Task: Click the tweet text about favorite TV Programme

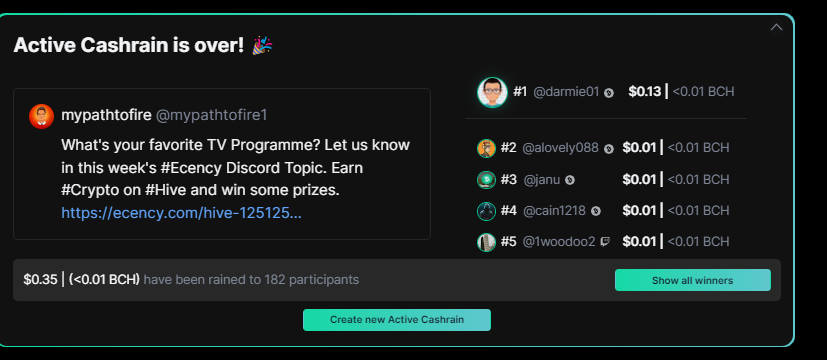Action: 235,168
